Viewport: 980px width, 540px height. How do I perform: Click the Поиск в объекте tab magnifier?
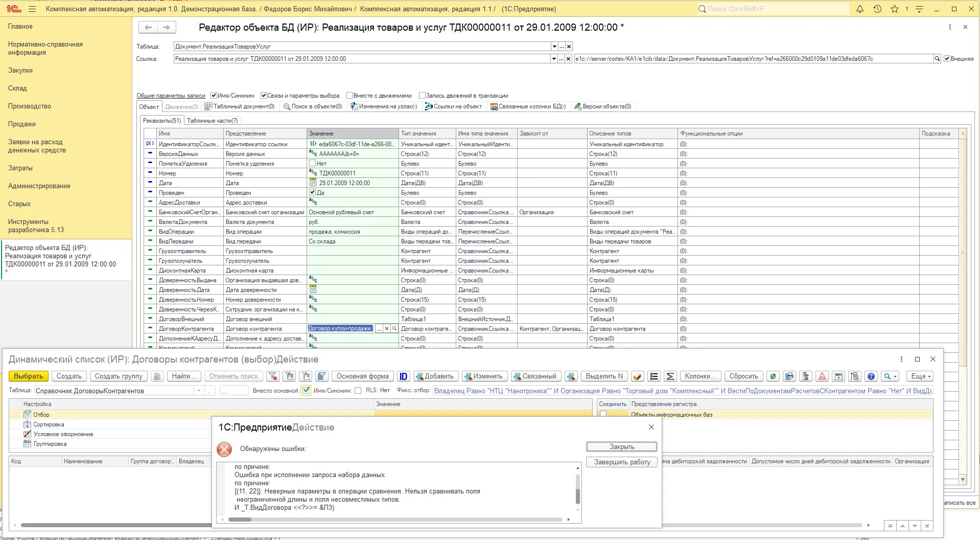coord(287,107)
